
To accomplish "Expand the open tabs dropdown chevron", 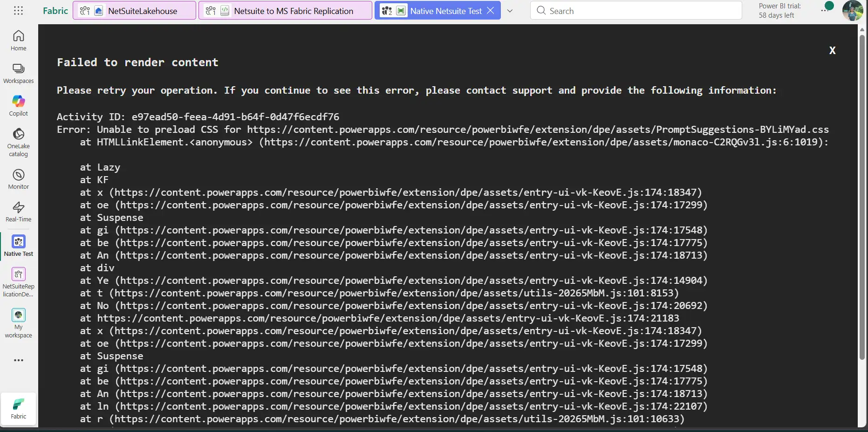I will pos(510,11).
